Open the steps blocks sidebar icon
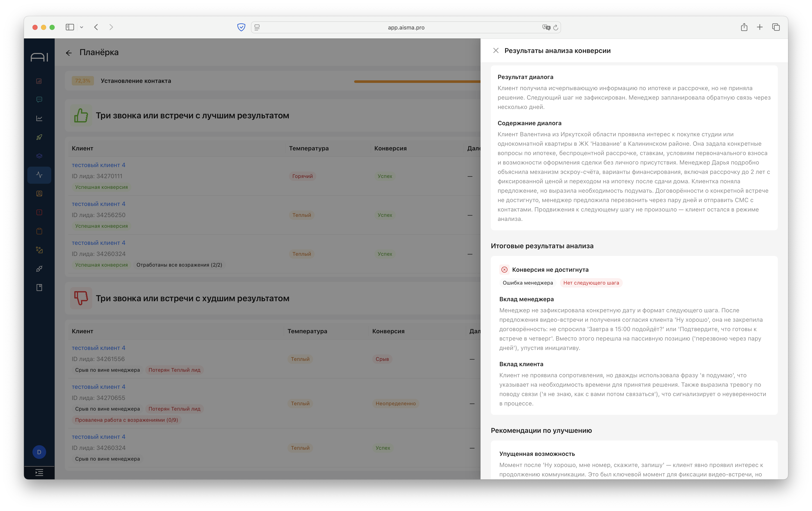This screenshot has width=812, height=511. (39, 250)
